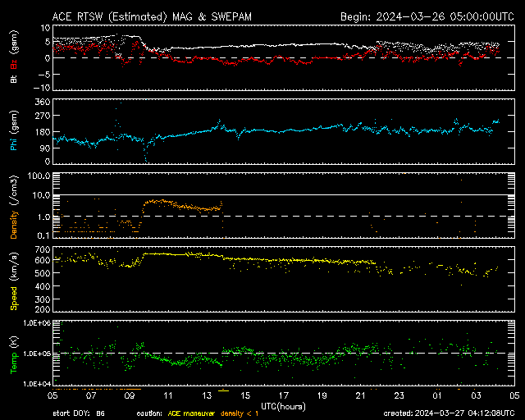The height and width of the screenshot is (420, 525).
Task: Click the 700 tick label on the Speed axis
Action: pyautogui.click(x=43, y=248)
